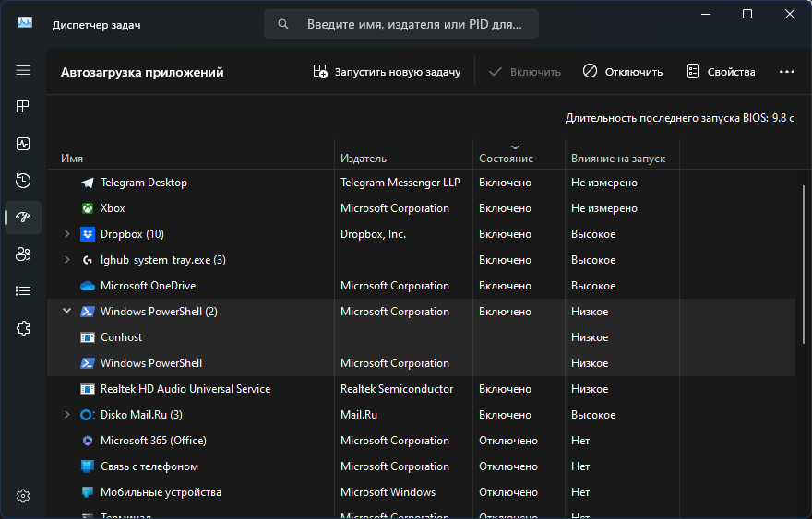Open Properties from the toolbar
812x519 pixels.
click(x=721, y=72)
